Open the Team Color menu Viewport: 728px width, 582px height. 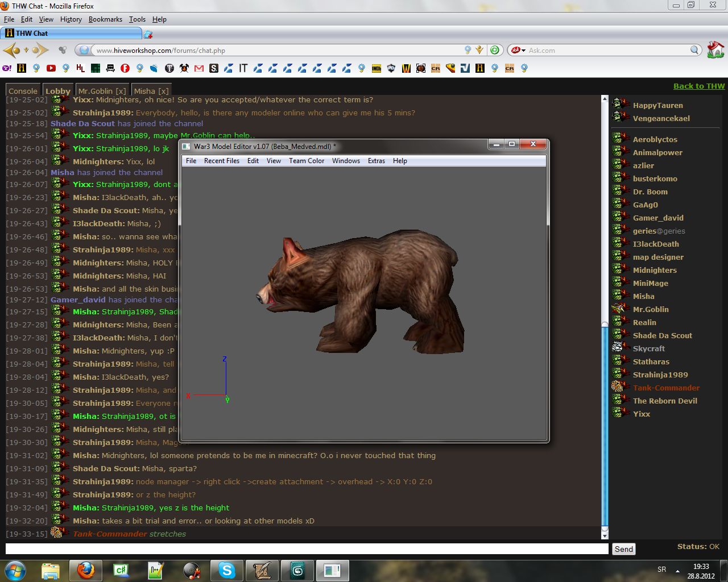[x=307, y=161]
